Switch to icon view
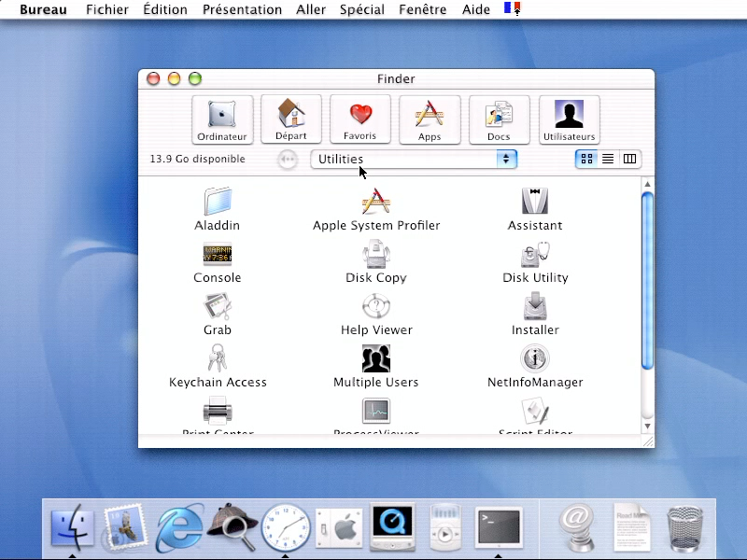The image size is (747, 560). (587, 159)
